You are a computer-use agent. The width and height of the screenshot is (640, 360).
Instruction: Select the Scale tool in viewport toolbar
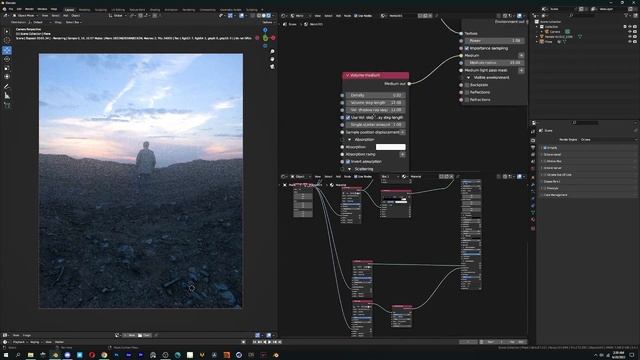click(x=7, y=68)
